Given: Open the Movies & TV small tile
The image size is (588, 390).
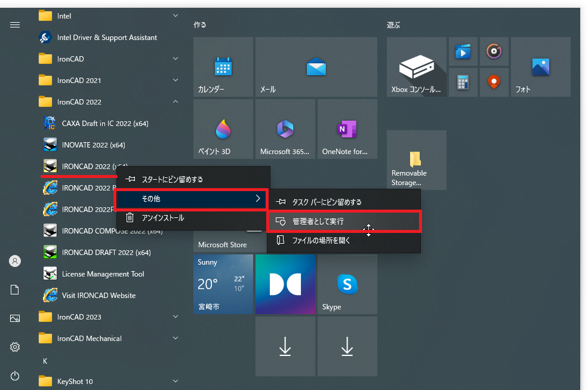Looking at the screenshot, I should click(463, 51).
